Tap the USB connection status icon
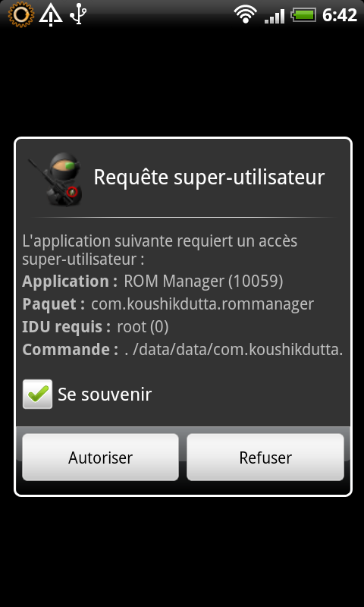This screenshot has width=364, height=607. point(78,14)
